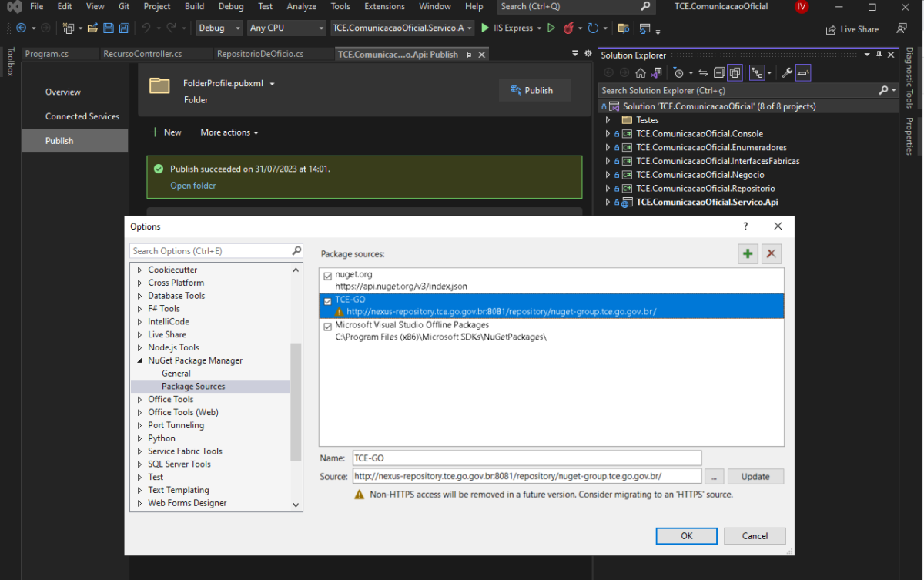The image size is (924, 580).
Task: Click the Solution Explorer Home icon
Action: click(640, 73)
